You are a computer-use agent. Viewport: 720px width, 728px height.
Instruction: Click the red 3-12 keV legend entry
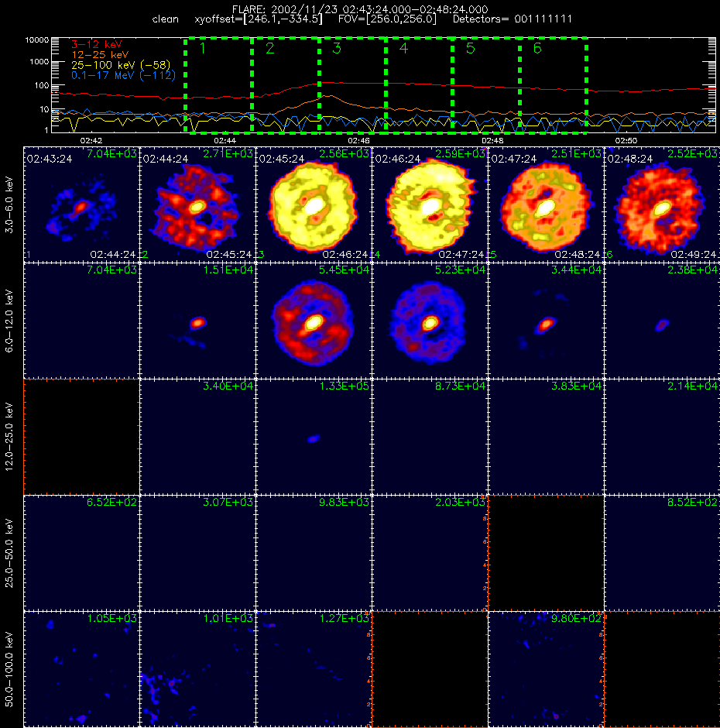tap(97, 45)
